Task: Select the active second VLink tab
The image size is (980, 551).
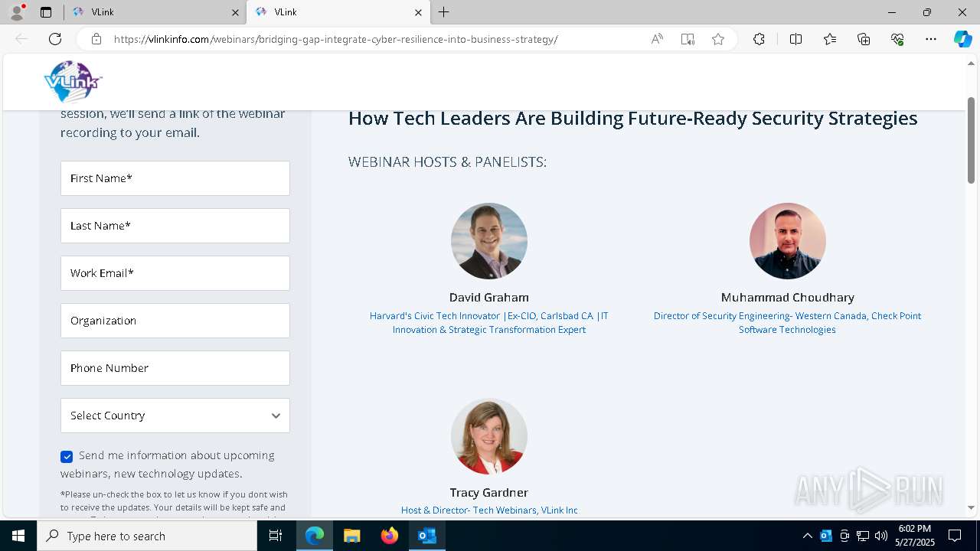Action: (x=337, y=12)
